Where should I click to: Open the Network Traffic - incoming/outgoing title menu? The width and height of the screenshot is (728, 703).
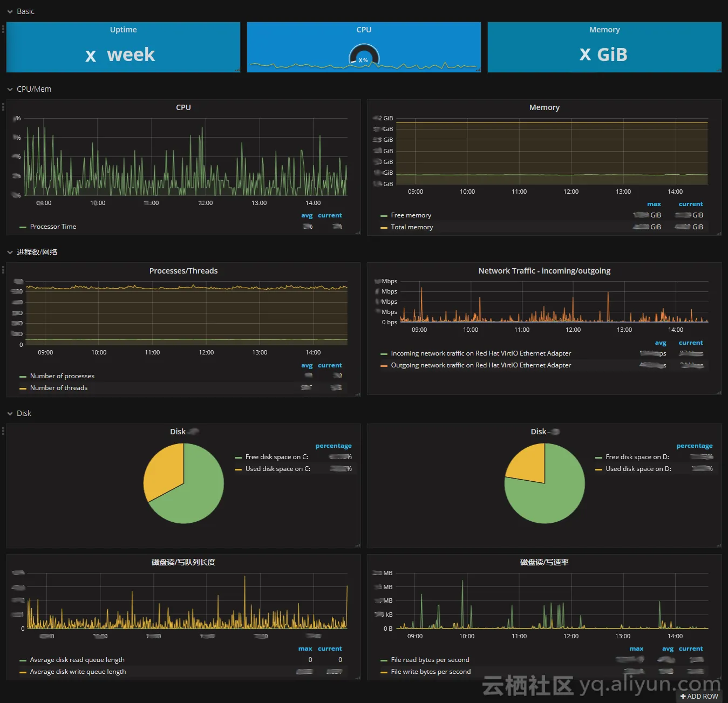point(544,271)
